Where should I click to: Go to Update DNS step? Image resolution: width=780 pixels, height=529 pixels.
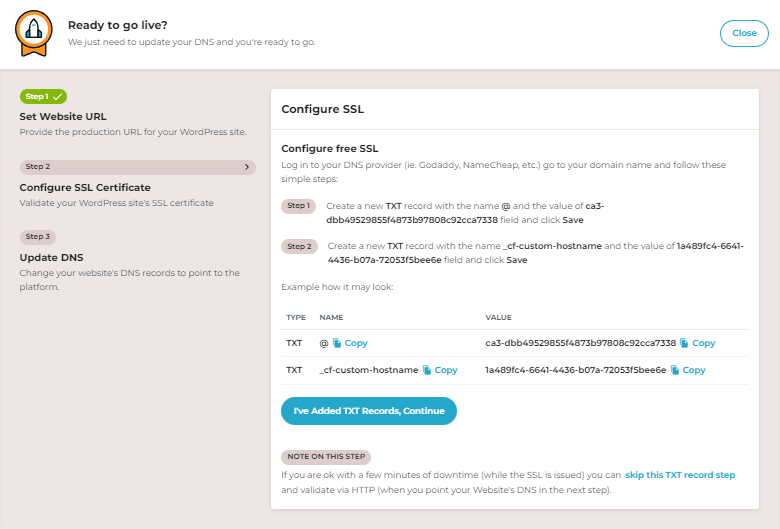[51, 257]
